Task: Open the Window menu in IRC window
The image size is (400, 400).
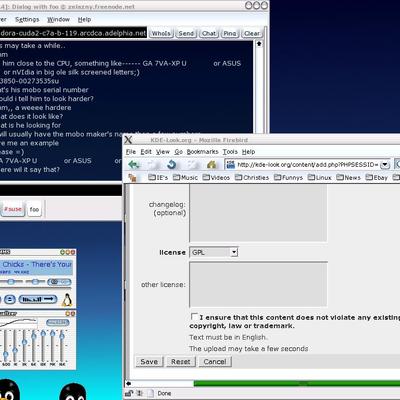Action: coord(58,19)
